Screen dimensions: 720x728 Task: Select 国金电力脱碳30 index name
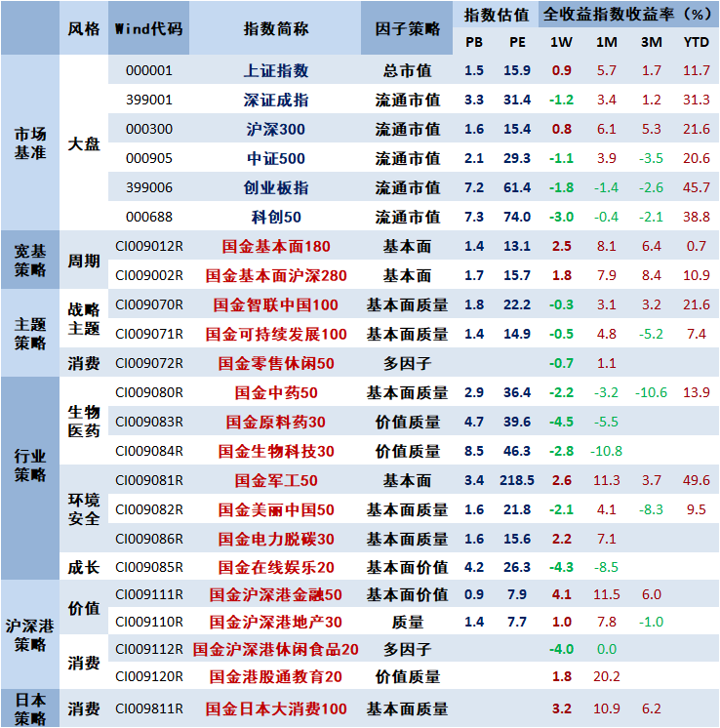(x=276, y=539)
